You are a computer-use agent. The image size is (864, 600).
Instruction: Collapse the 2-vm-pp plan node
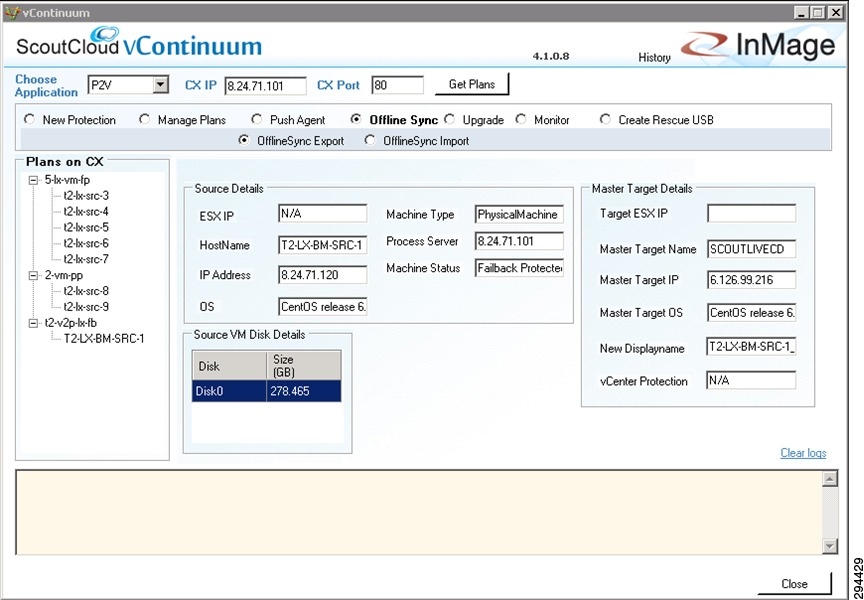[x=34, y=275]
